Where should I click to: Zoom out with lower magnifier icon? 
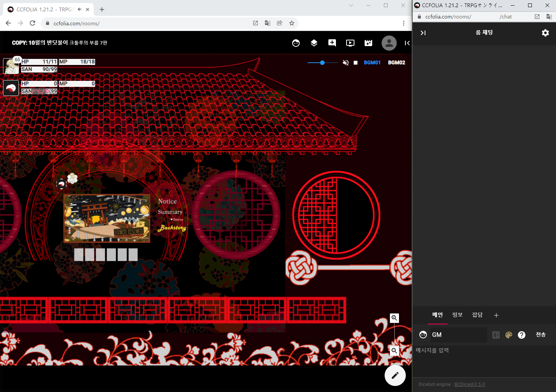click(394, 351)
